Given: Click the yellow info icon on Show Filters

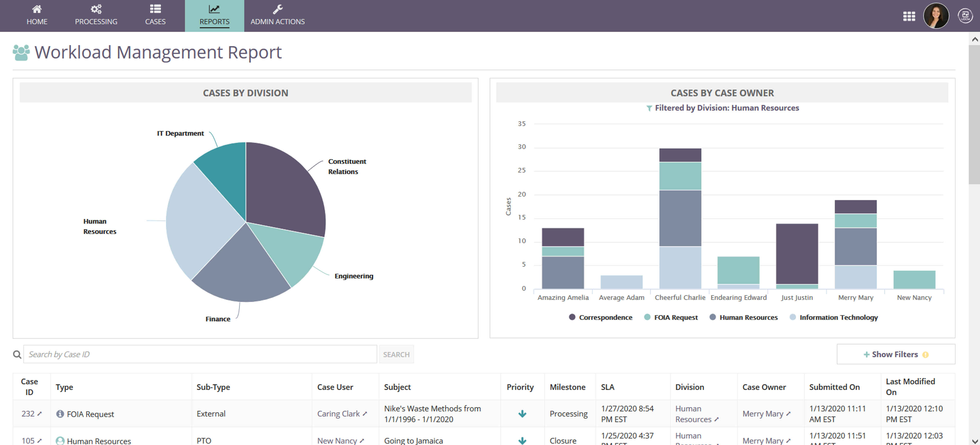Looking at the screenshot, I should [925, 354].
